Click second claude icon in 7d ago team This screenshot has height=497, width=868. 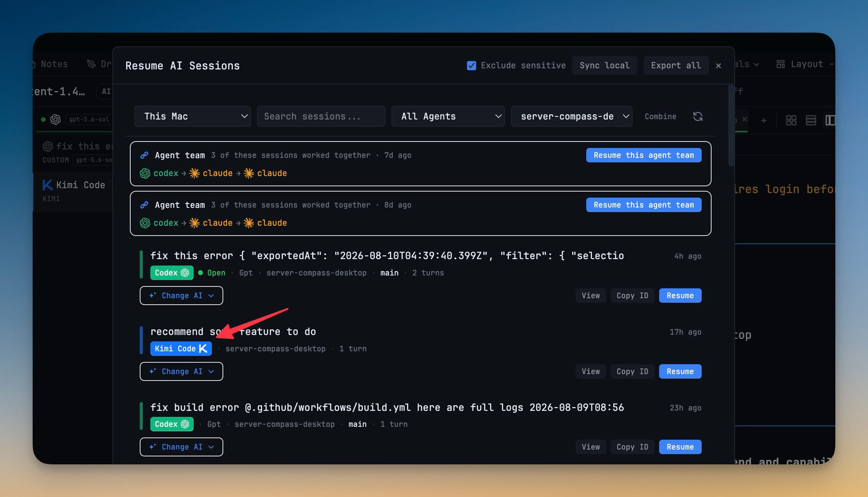249,173
